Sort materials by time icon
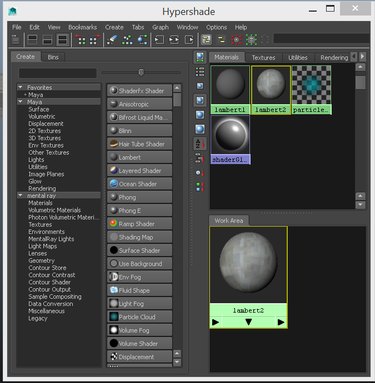Screen dimensions: 375x383 (x=200, y=173)
